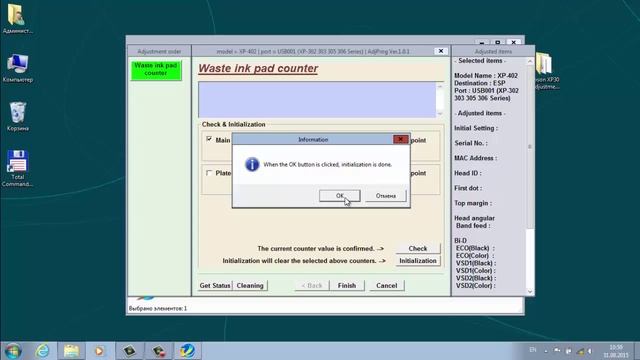Open the Total Commander desktop icon
Image resolution: width=640 pixels, height=360 pixels.
17,168
